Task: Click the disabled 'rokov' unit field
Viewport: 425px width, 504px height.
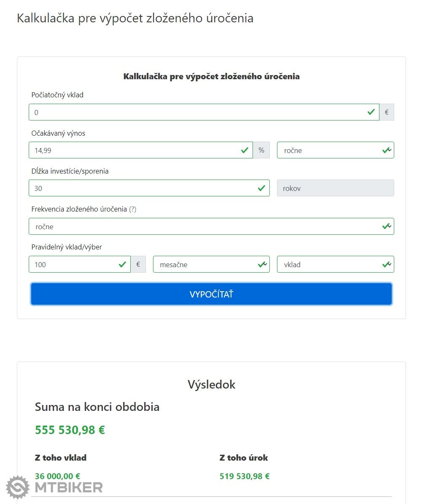Action: point(335,188)
